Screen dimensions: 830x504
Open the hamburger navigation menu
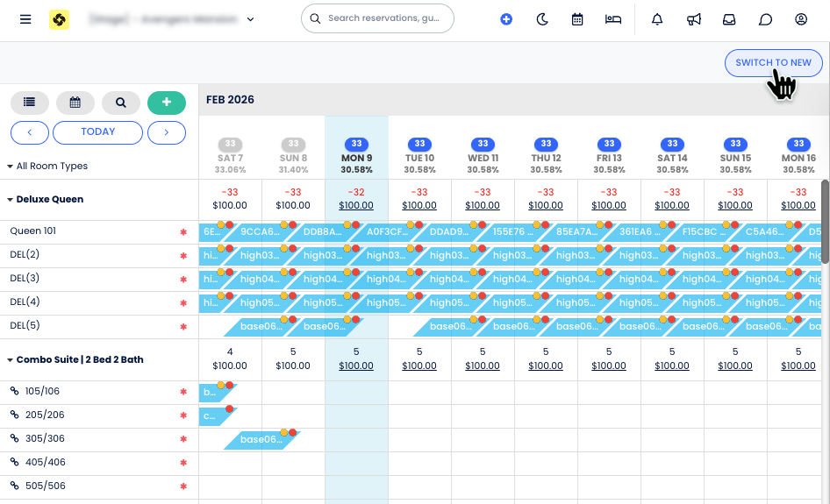coord(25,19)
